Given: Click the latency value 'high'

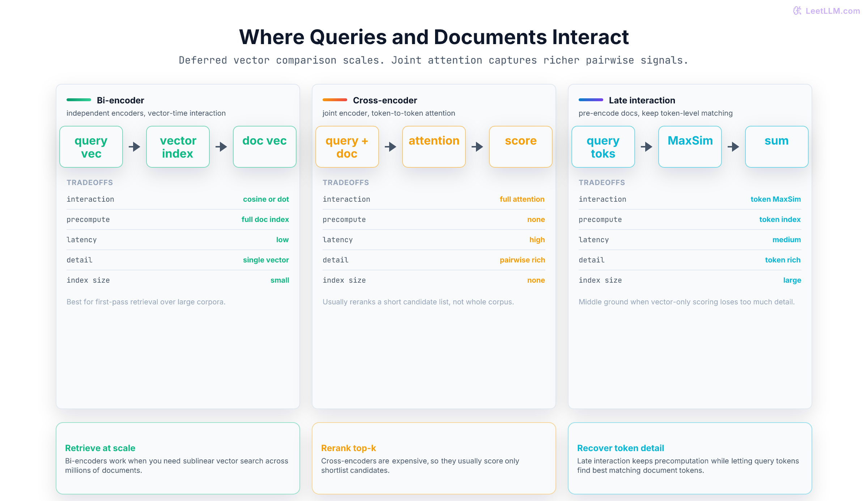Looking at the screenshot, I should tap(537, 240).
